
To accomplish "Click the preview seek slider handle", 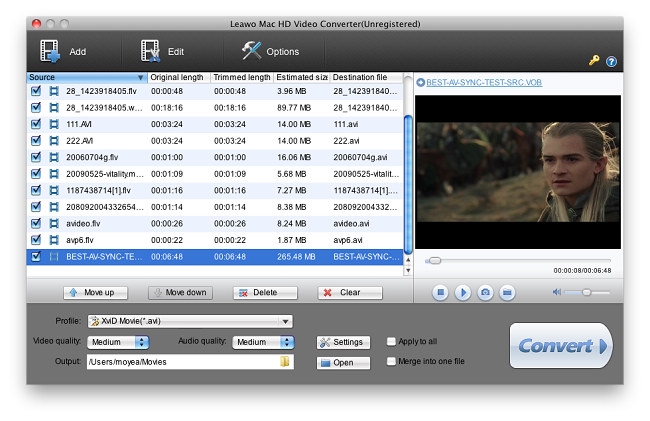I will (x=434, y=261).
